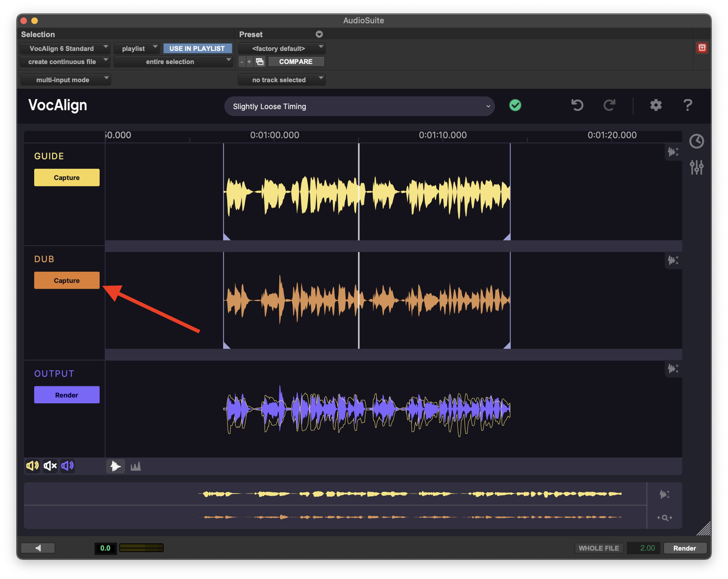The image size is (728, 579).
Task: Click the orange DUB Capture button
Action: [67, 280]
